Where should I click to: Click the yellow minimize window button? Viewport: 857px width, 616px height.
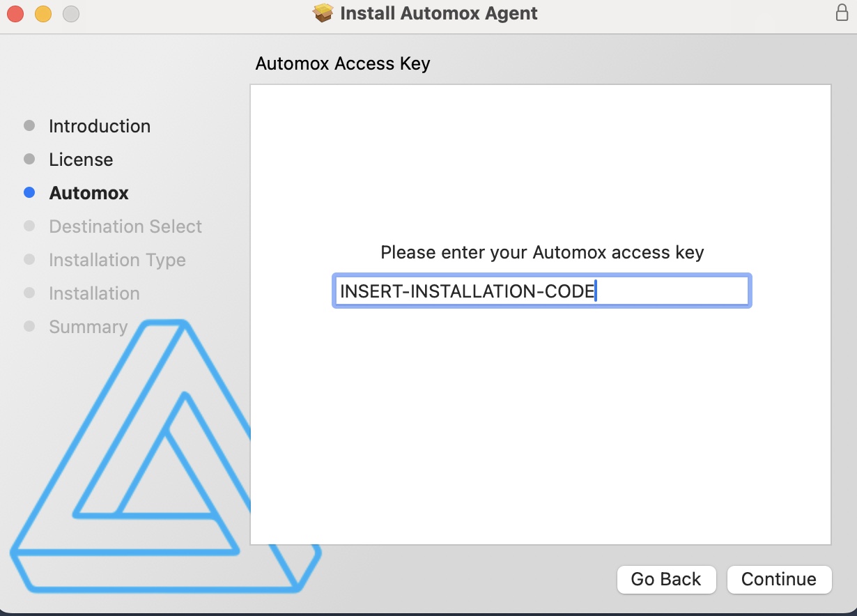pos(43,13)
